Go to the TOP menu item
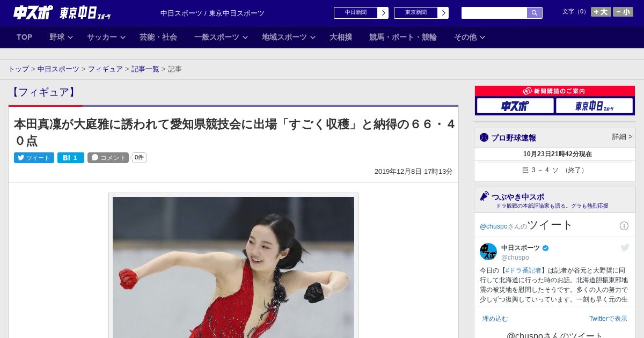The height and width of the screenshot is (338, 644). [x=25, y=37]
